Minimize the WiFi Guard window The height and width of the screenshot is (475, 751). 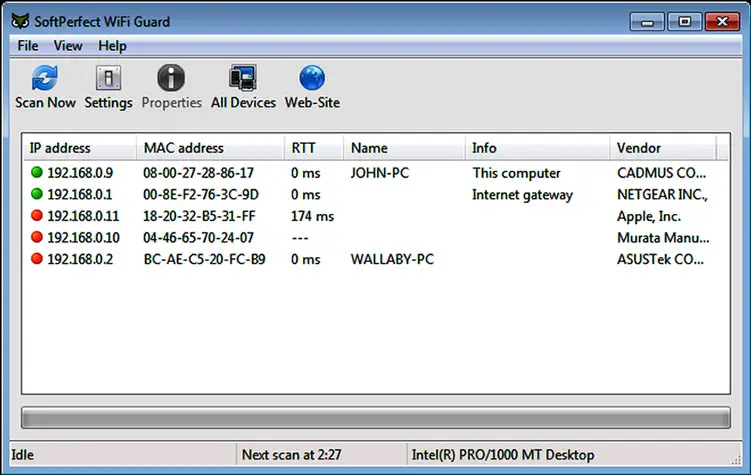(x=647, y=22)
